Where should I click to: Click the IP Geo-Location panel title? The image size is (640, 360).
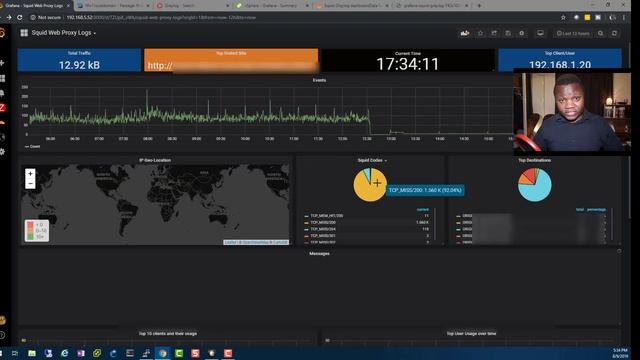pos(155,160)
